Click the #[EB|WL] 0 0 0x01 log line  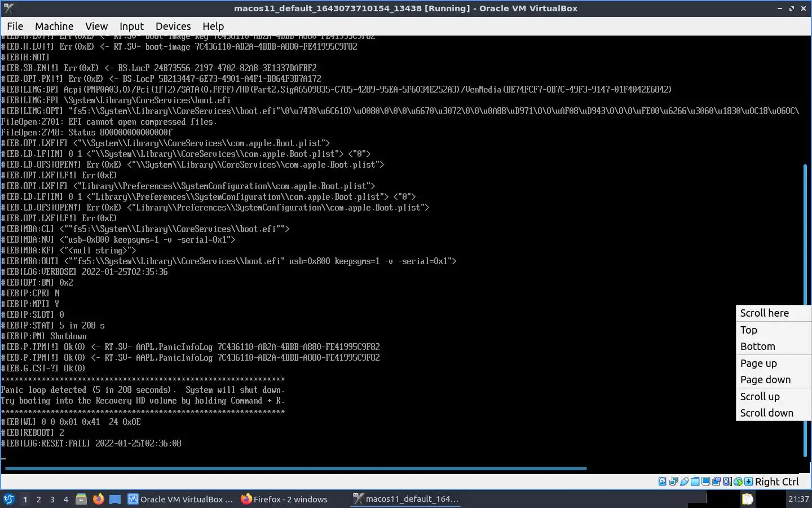[x=71, y=422]
